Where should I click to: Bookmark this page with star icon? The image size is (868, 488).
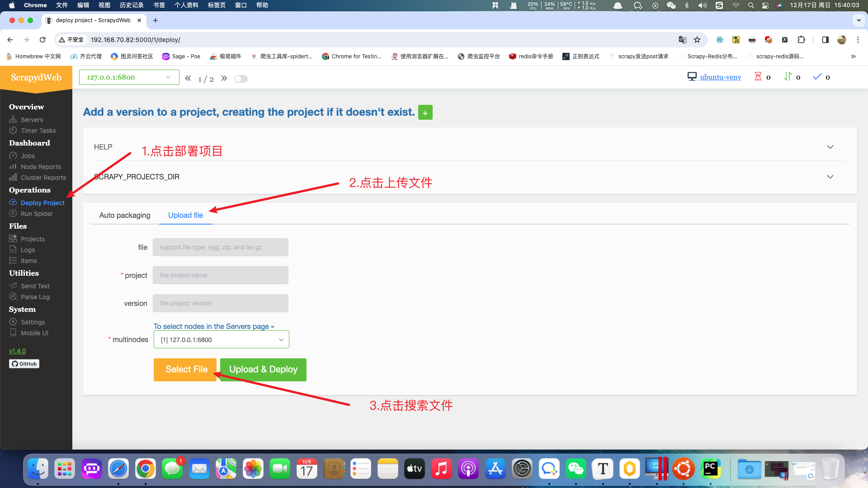click(697, 40)
